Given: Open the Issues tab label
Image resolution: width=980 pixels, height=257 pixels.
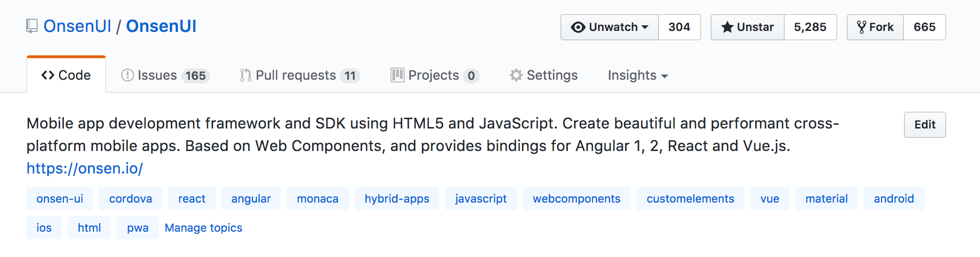Looking at the screenshot, I should (x=157, y=75).
